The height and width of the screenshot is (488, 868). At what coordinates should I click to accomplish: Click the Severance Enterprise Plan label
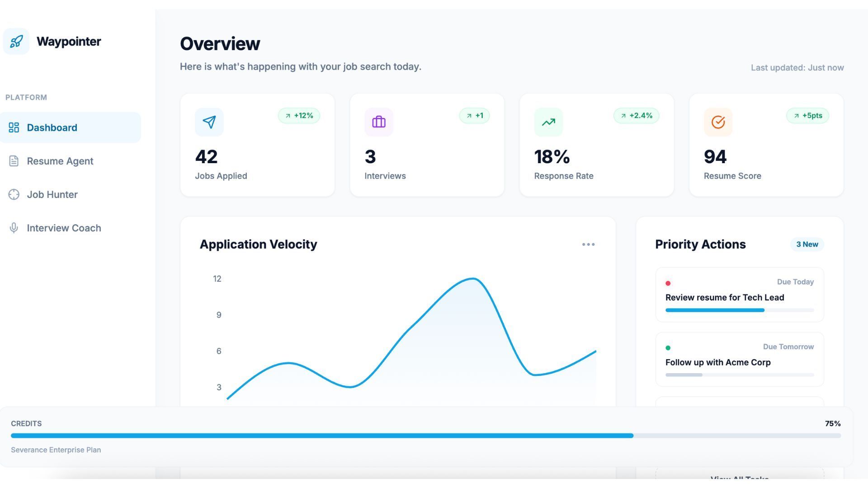coord(56,450)
